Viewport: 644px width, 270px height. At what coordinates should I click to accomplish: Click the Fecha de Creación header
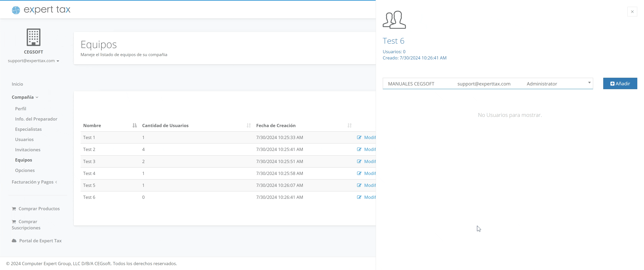276,125
